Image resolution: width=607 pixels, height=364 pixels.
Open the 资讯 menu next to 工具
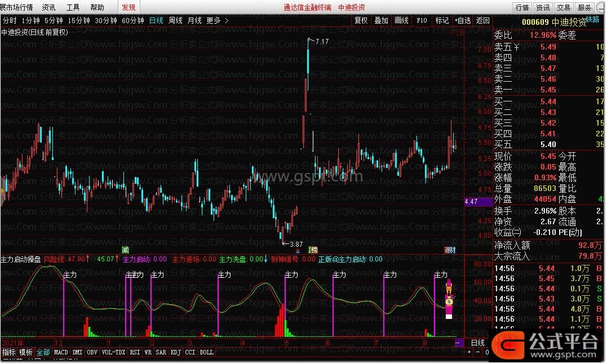tap(49, 7)
